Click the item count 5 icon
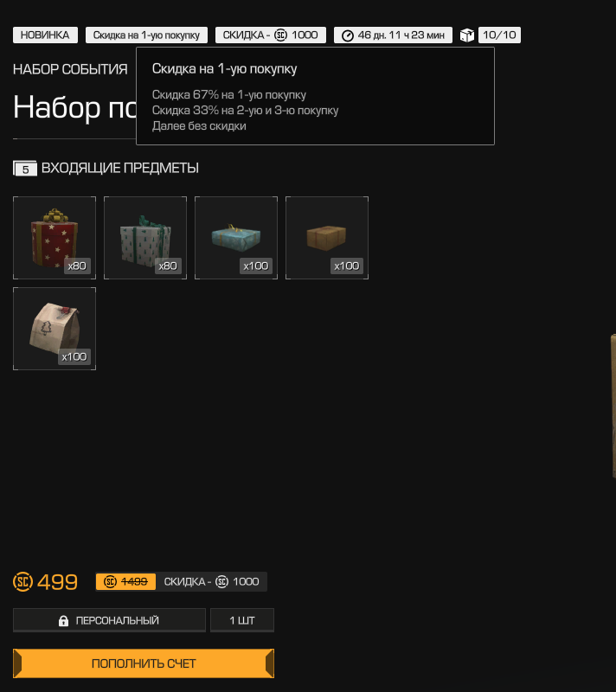 pos(25,169)
